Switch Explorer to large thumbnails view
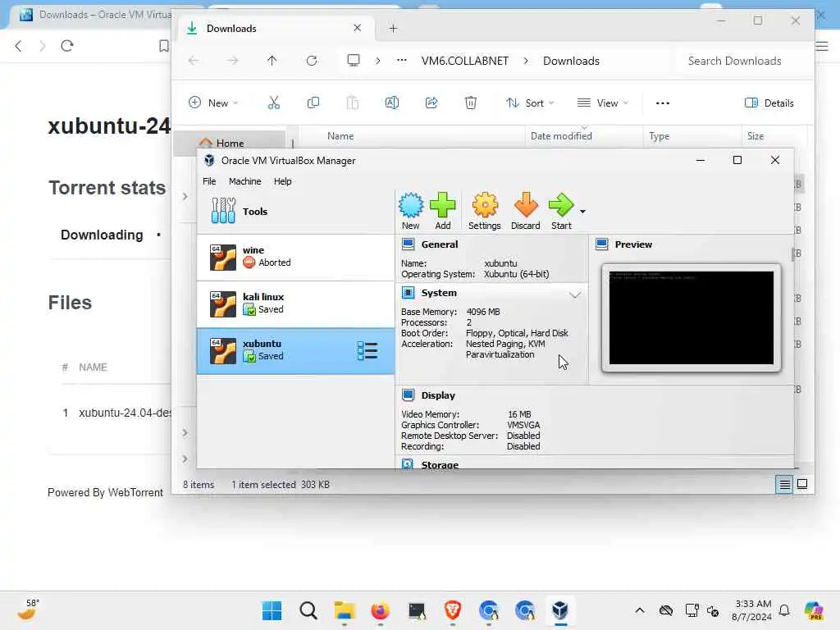 (x=802, y=484)
